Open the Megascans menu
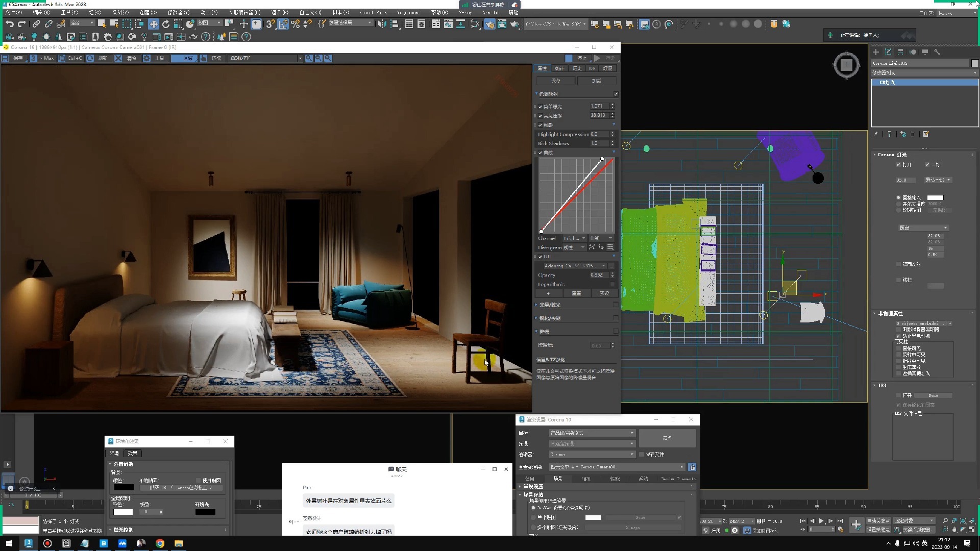Viewport: 980px width, 551px height. pos(408,12)
